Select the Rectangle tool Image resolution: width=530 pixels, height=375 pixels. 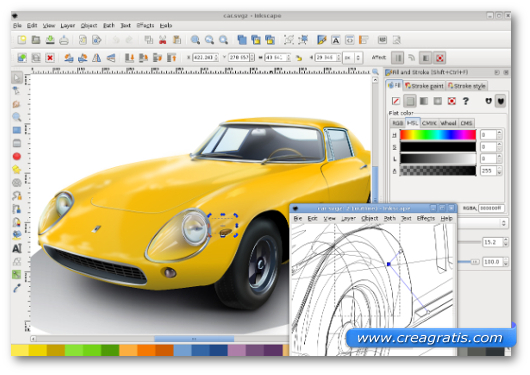17,130
